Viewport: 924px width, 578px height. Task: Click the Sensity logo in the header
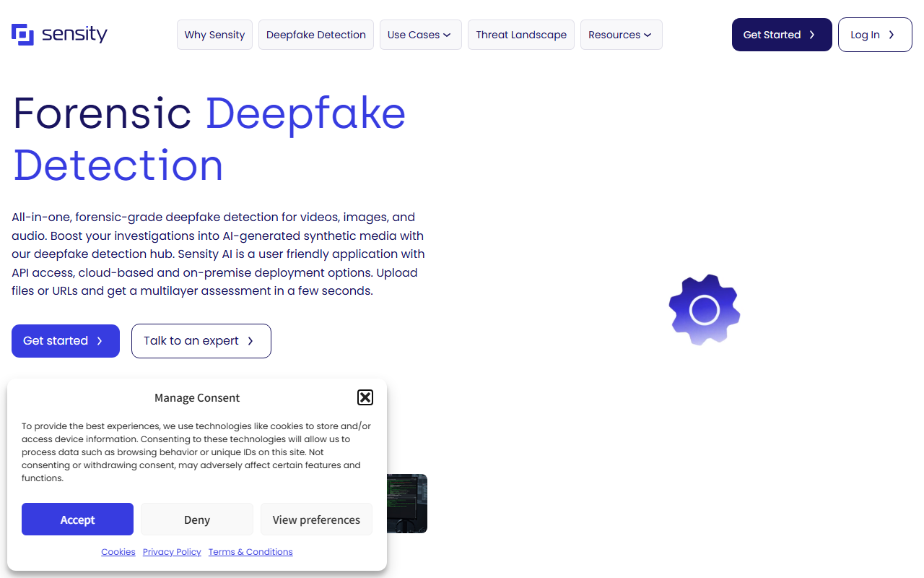(59, 34)
